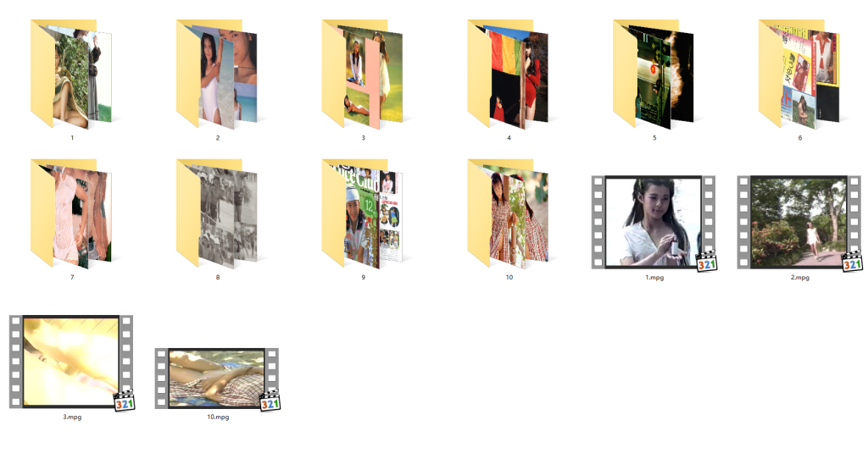Click the "1.mpg" filename label

coord(654,278)
